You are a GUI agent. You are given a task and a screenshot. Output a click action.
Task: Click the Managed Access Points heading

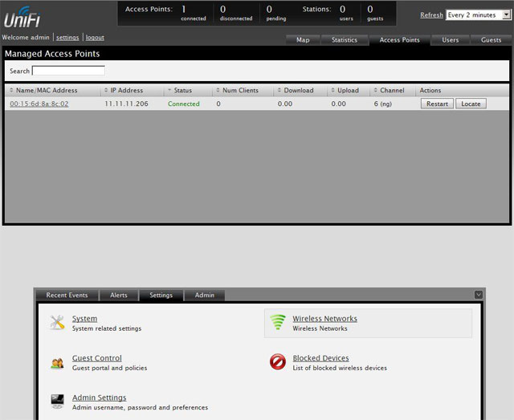coord(52,54)
